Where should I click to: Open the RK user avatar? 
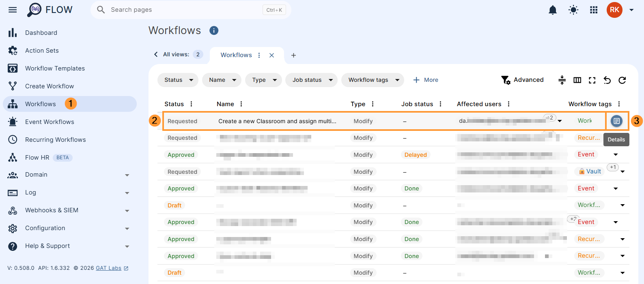pos(614,10)
